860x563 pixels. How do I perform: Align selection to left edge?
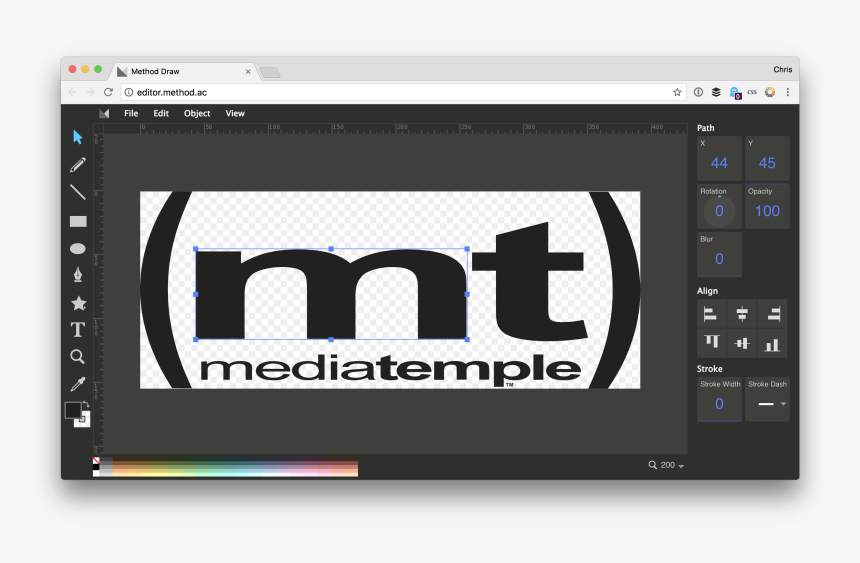(x=710, y=314)
